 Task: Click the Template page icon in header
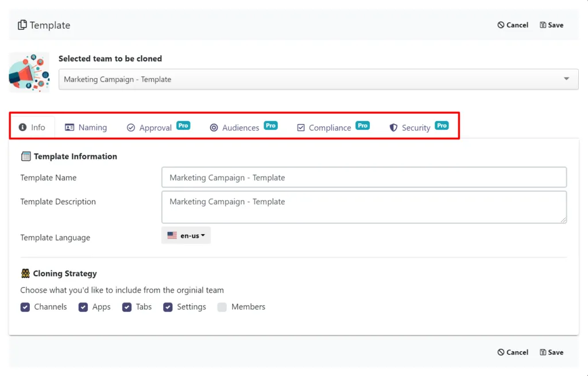coord(22,25)
